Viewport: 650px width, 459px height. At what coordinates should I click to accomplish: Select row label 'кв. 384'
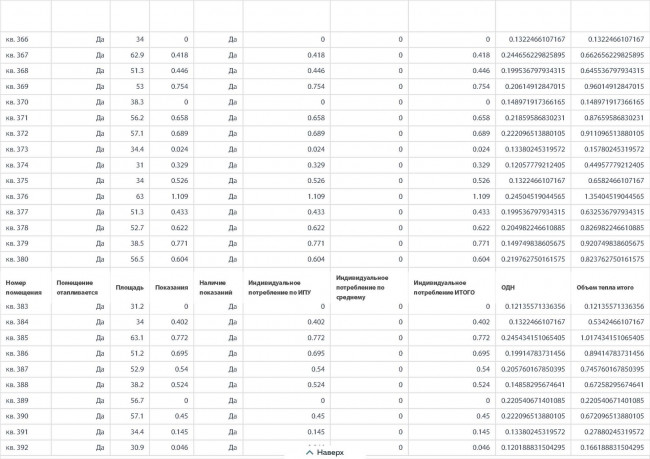click(17, 322)
